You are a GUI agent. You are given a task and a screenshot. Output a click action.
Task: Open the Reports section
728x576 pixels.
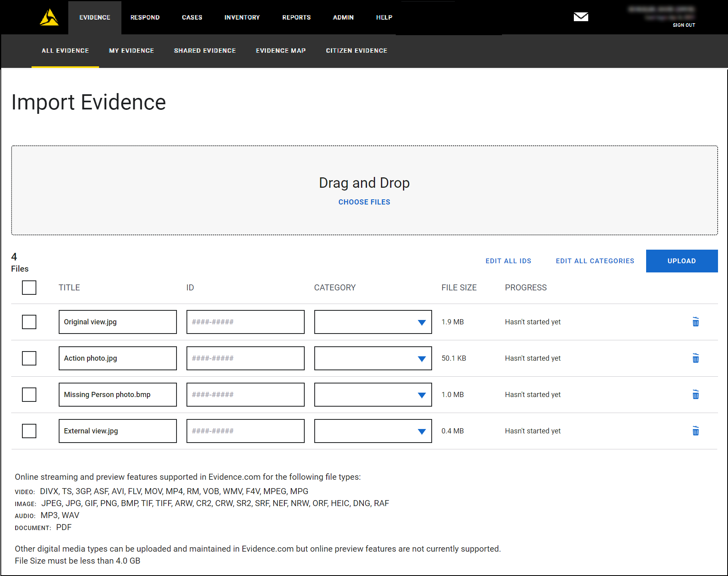[x=296, y=17]
